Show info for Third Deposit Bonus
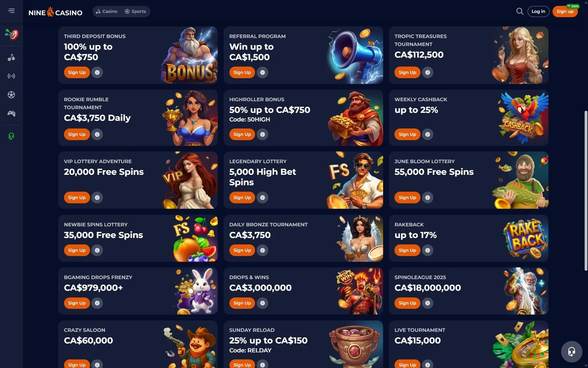588x368 pixels. pos(97,72)
